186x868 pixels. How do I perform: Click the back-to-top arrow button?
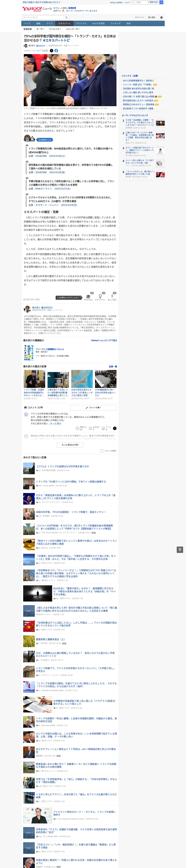click(180, 550)
